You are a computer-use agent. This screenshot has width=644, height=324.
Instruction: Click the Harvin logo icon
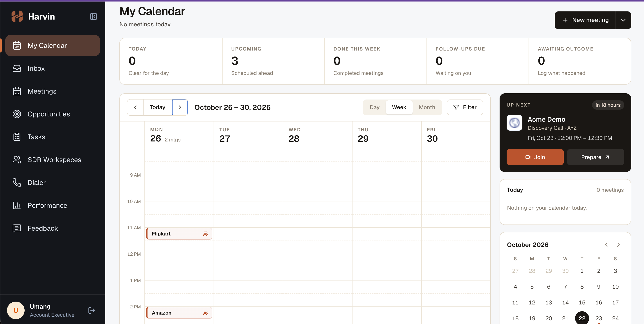17,16
